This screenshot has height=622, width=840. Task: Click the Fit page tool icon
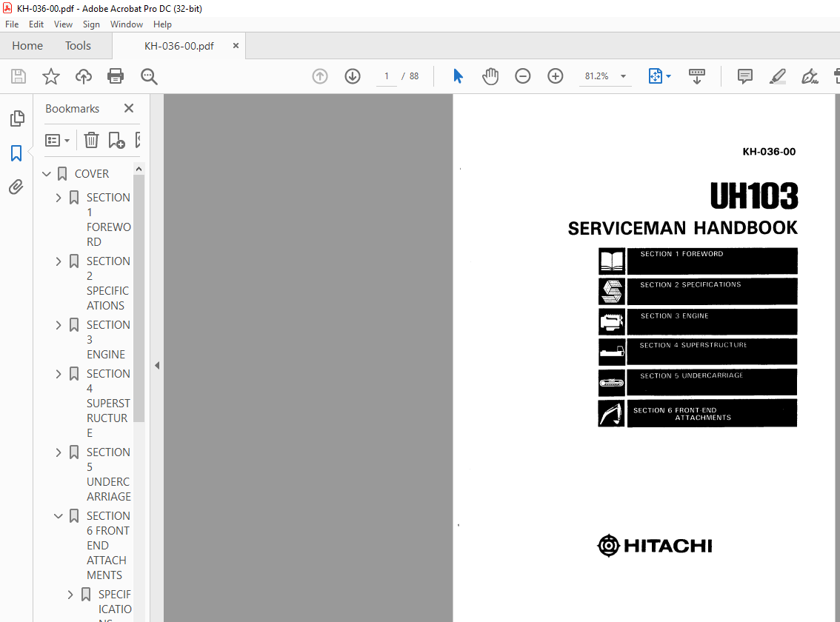[x=655, y=76]
